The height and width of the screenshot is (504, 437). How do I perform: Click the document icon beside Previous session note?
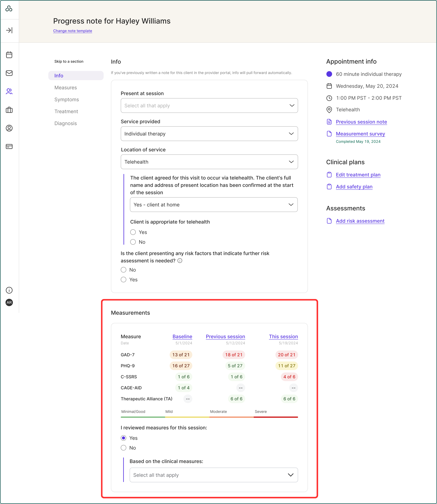click(x=329, y=122)
